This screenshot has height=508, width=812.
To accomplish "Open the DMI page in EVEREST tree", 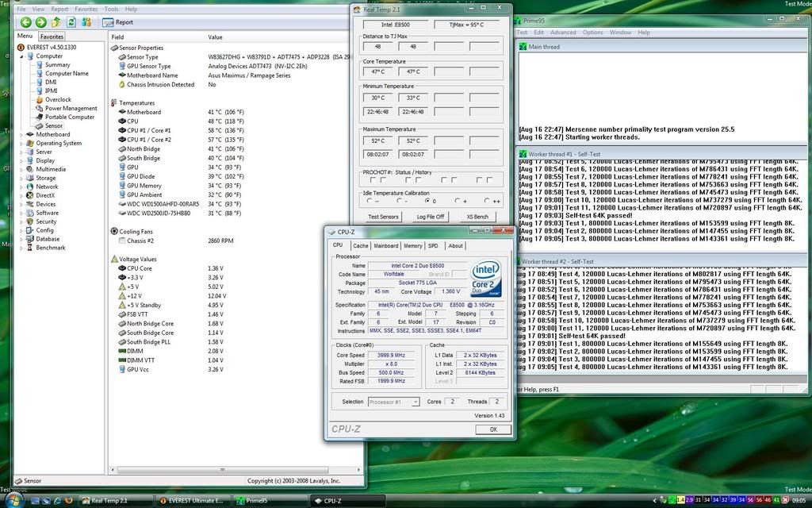I will click(x=47, y=82).
